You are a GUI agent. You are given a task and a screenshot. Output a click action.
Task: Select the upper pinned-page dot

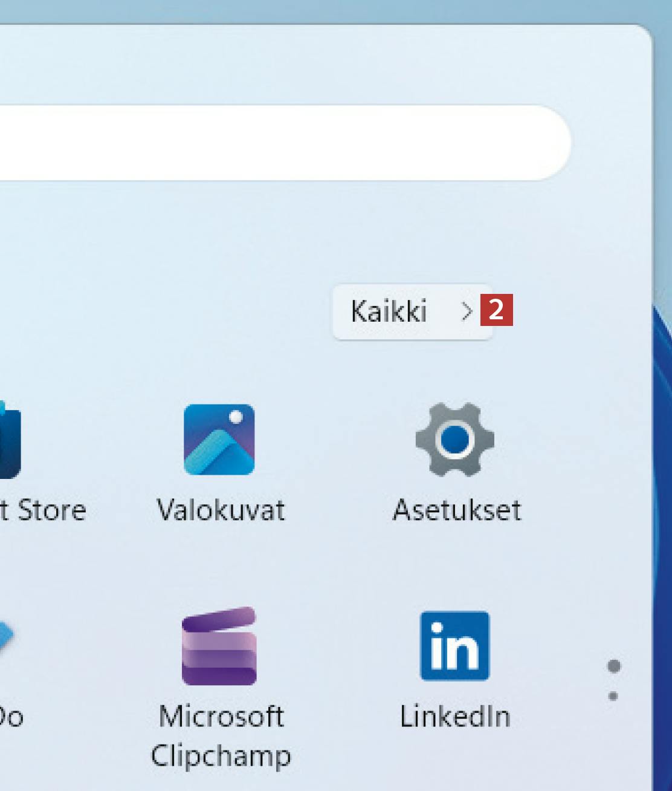point(613,666)
